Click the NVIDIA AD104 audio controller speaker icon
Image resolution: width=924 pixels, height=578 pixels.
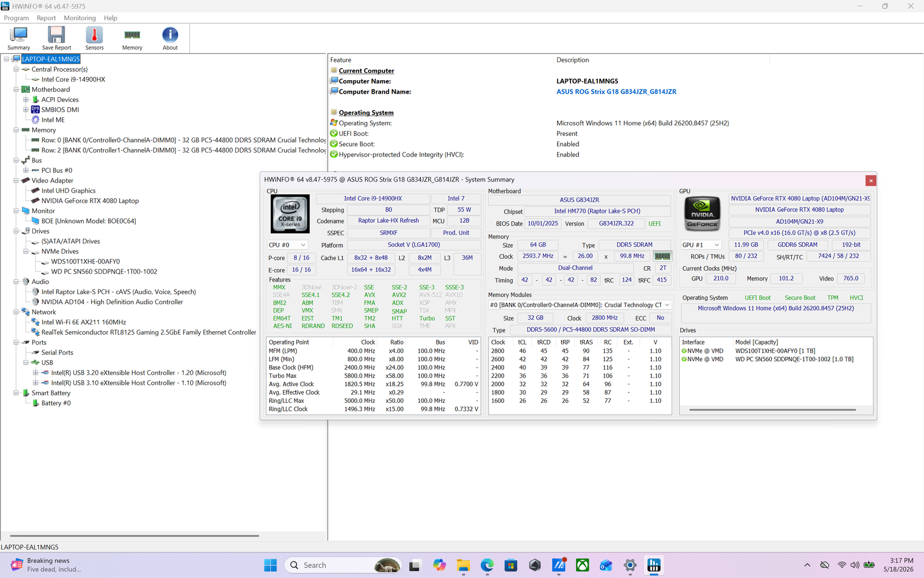pyautogui.click(x=35, y=302)
